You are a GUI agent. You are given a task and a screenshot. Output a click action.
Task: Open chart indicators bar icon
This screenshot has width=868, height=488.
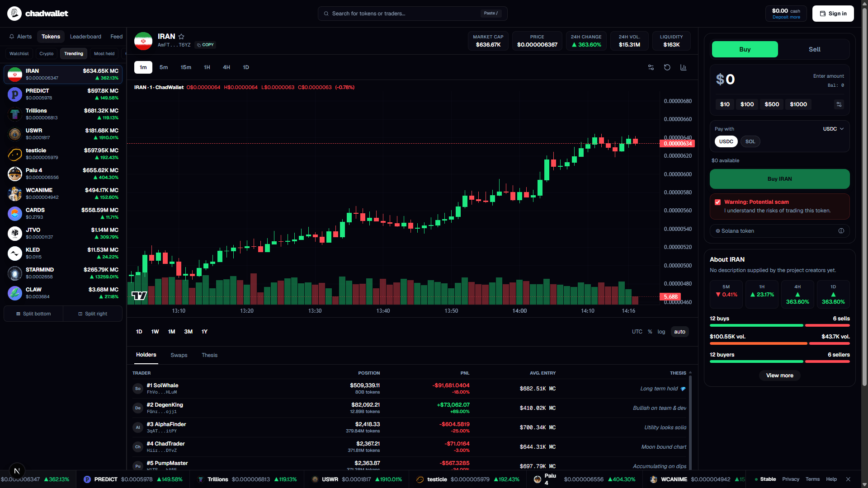(x=684, y=67)
